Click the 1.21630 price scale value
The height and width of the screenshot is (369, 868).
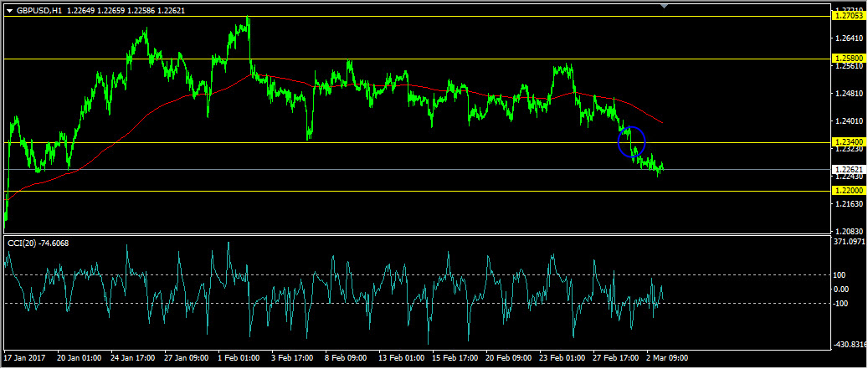(850, 204)
